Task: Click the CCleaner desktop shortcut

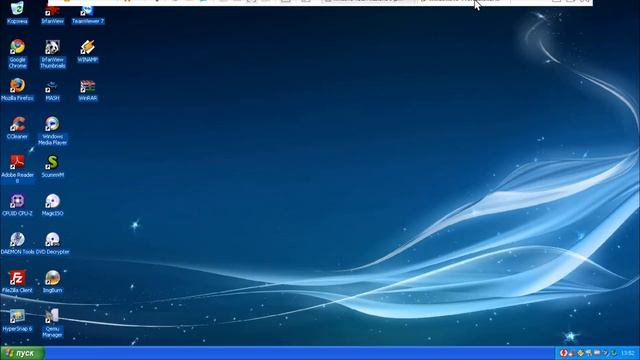Action: click(x=17, y=128)
